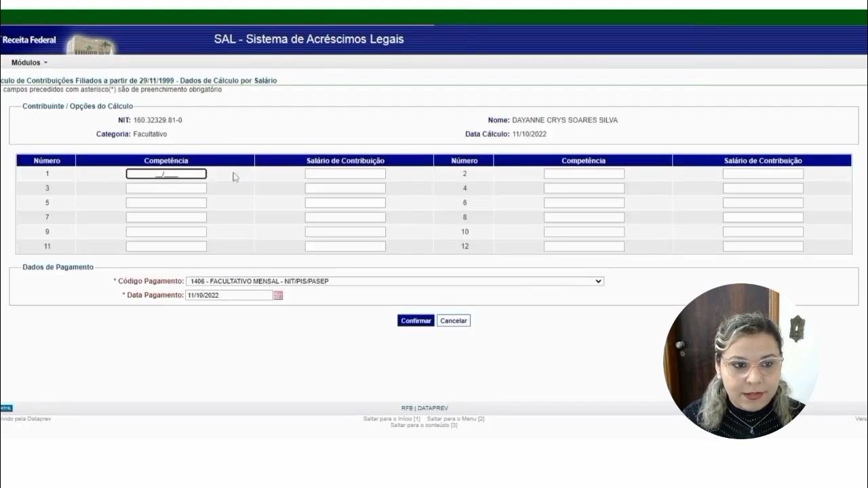
Task: Click the Receita Federal logo
Action: 29,40
